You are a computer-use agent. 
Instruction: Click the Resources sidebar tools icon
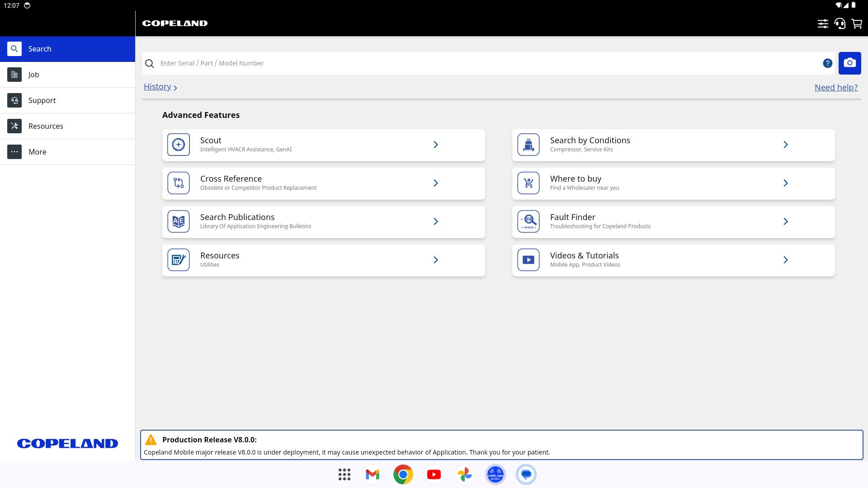pyautogui.click(x=14, y=126)
